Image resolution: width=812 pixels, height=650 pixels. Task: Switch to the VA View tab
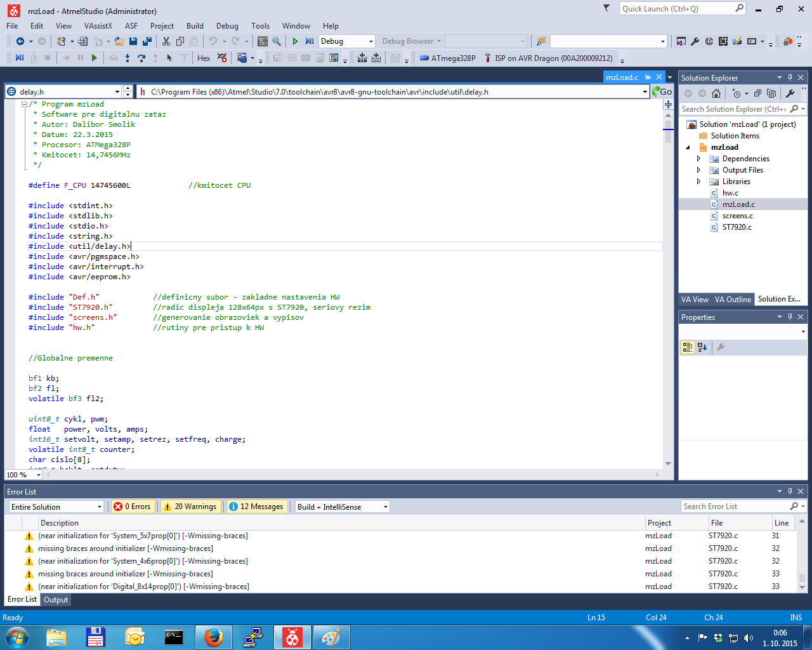pyautogui.click(x=695, y=300)
